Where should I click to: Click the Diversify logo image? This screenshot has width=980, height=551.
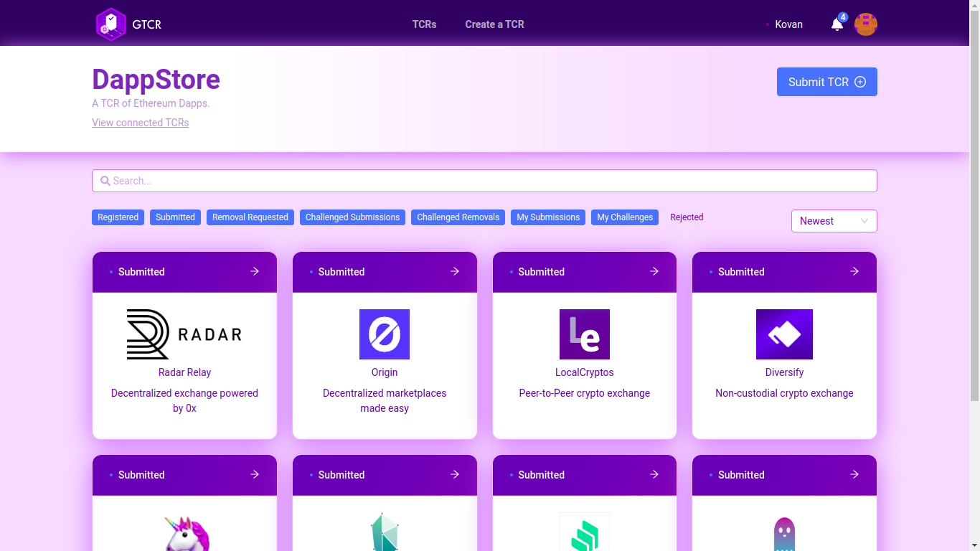coord(784,334)
